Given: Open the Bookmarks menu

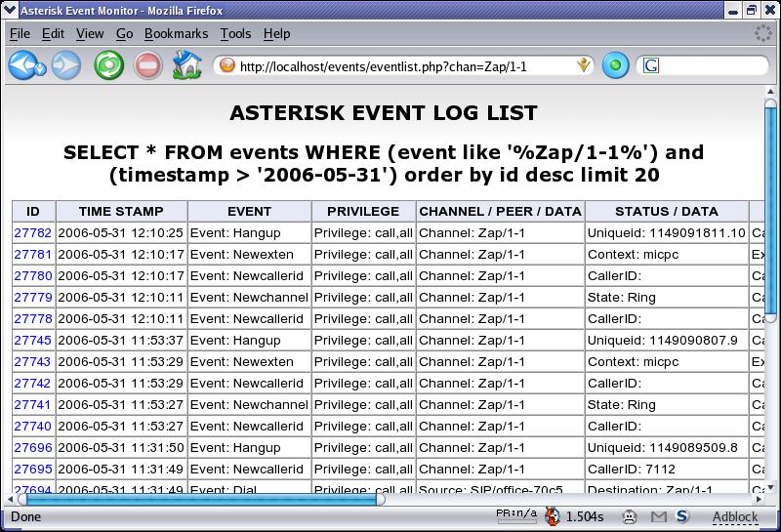Looking at the screenshot, I should click(x=176, y=33).
